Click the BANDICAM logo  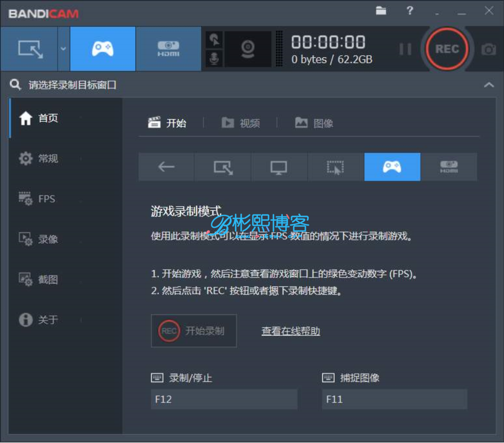[x=43, y=14]
